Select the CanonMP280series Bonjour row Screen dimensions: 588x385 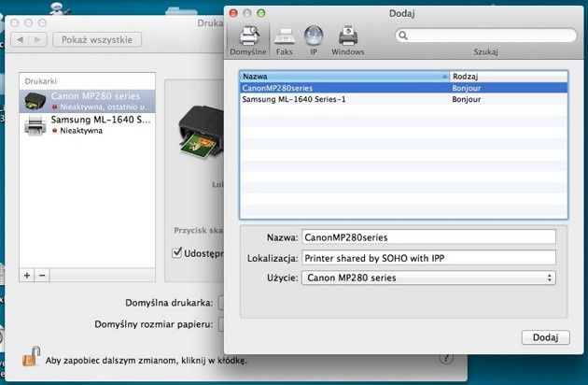tap(404, 88)
